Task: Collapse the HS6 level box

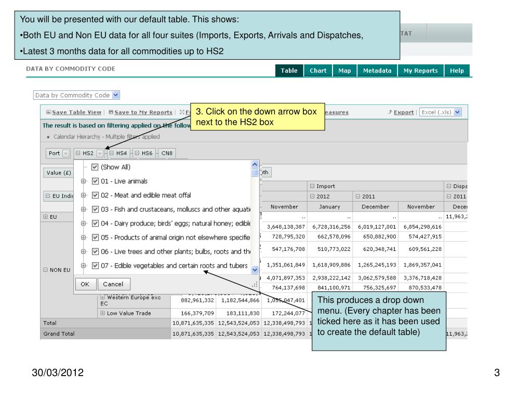Action: 137,153
